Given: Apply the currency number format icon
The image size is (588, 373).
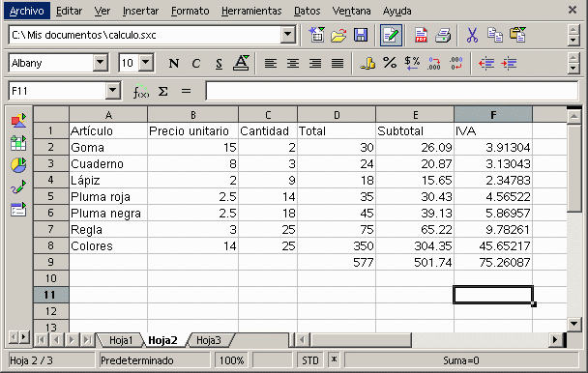Looking at the screenshot, I should pyautogui.click(x=367, y=63).
